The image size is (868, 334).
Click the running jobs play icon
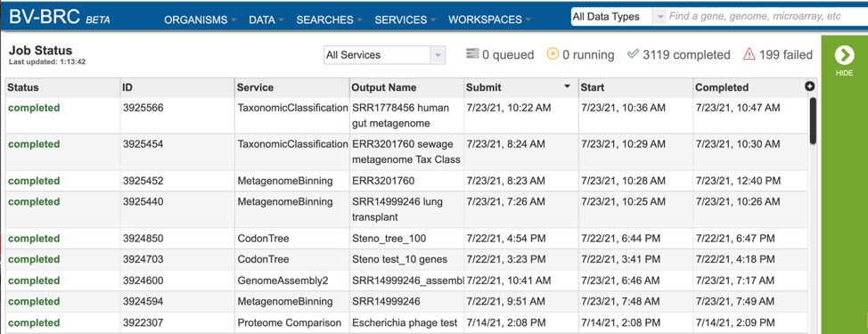point(553,54)
